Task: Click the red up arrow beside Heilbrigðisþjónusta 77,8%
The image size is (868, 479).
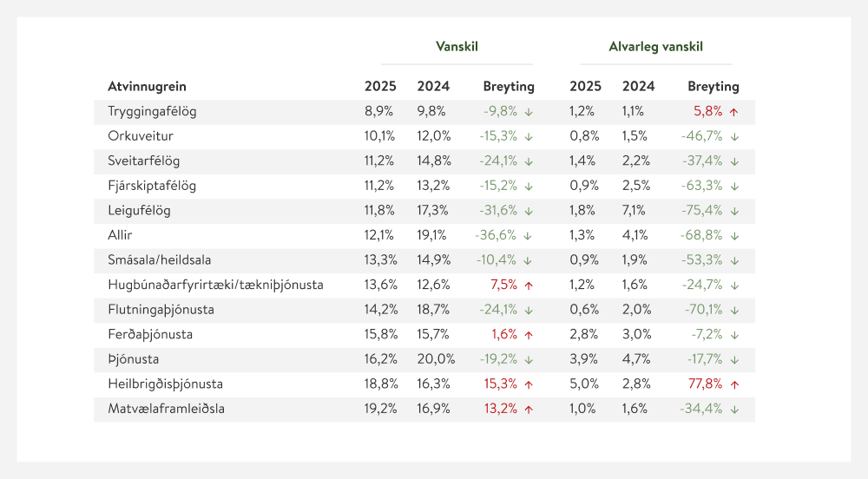Action: tap(733, 384)
